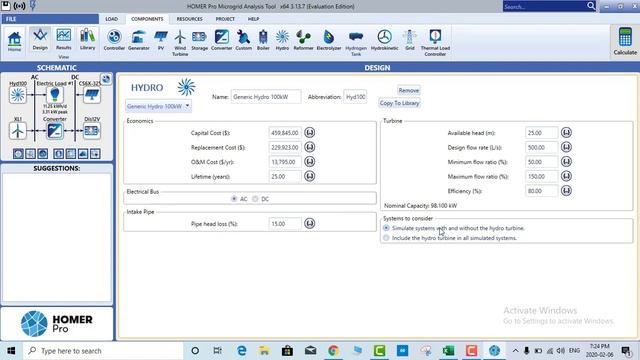Viewport: 640px width, 360px height.
Task: Switch to the PROJECT tab
Action: click(225, 19)
